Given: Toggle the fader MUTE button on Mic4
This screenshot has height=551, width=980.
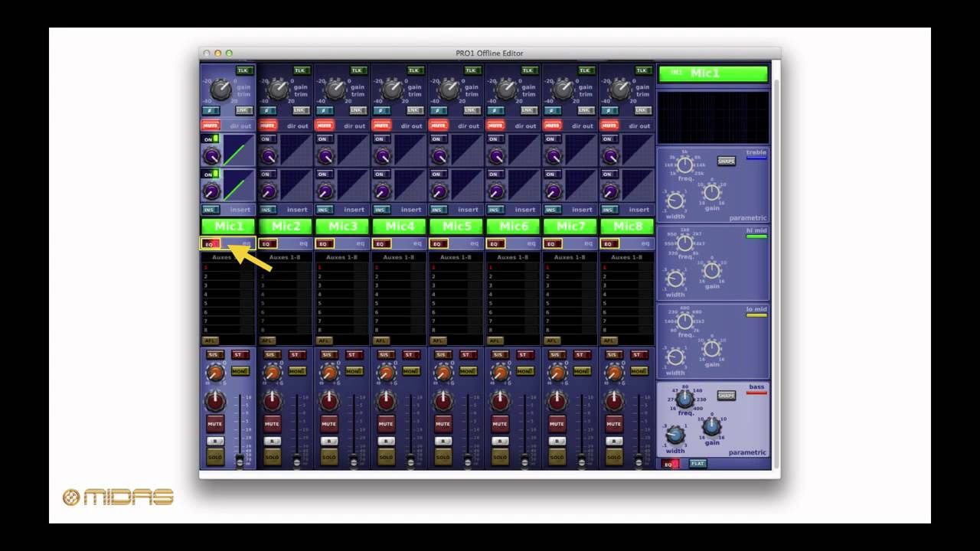Looking at the screenshot, I should click(x=386, y=423).
